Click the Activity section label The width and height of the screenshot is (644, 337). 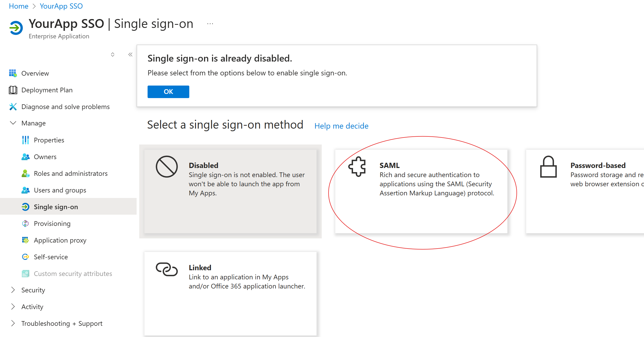point(32,307)
